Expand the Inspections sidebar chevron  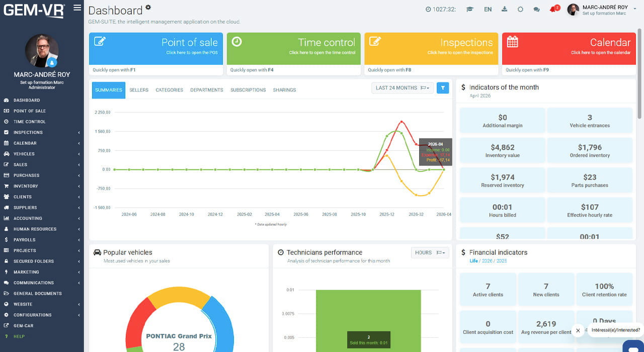pyautogui.click(x=79, y=132)
